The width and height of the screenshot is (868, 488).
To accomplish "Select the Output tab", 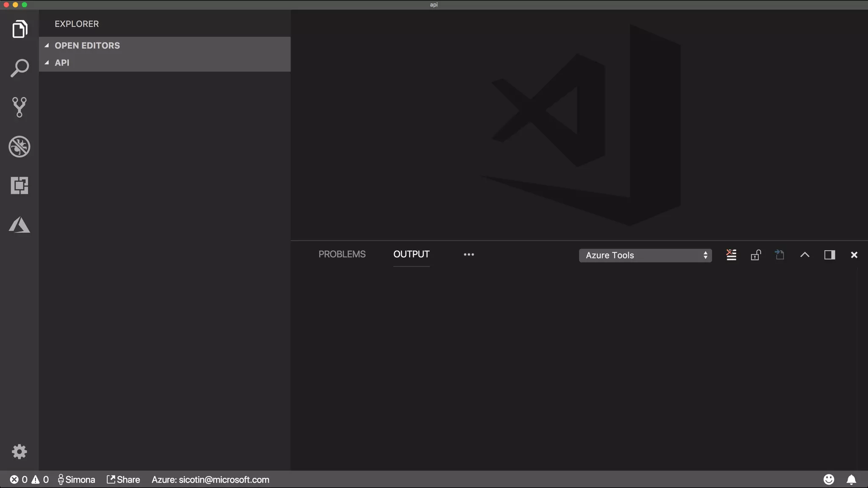I will tap(411, 254).
